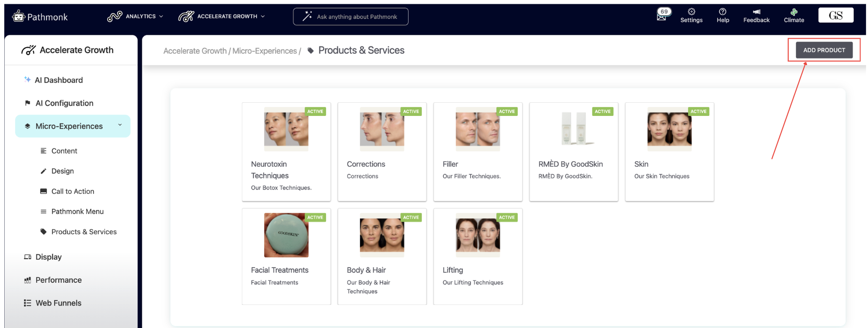The image size is (868, 328).
Task: Click the Pathmonk Menu hamburger icon
Action: click(43, 212)
